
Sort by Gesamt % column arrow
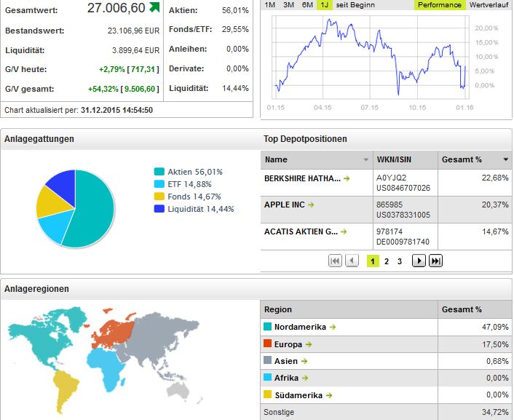tap(506, 159)
